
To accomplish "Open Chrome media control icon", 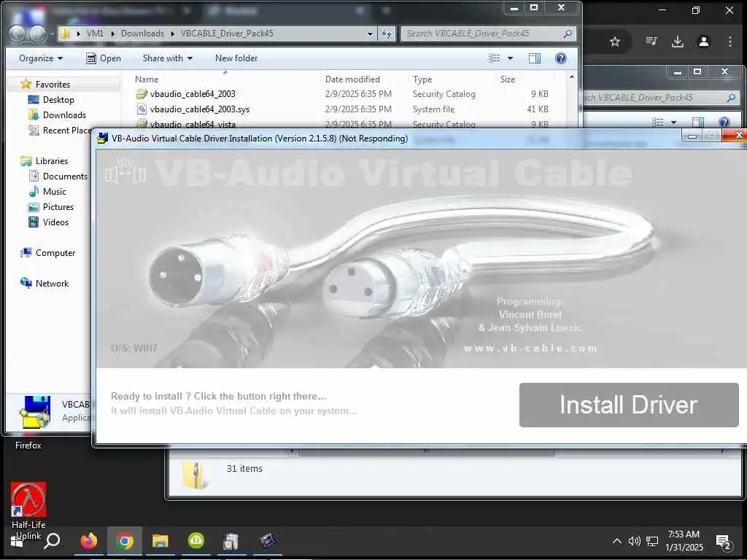I will pyautogui.click(x=651, y=42).
